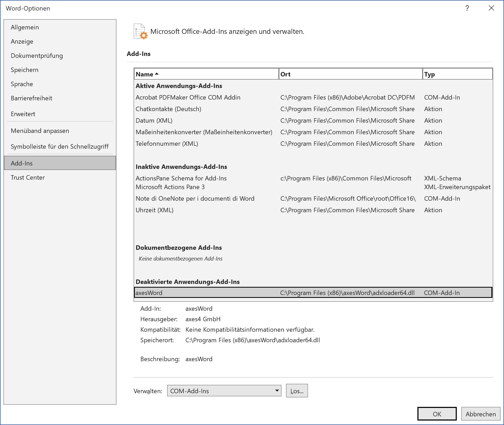Click the XML-Schema type cell

tap(442, 178)
